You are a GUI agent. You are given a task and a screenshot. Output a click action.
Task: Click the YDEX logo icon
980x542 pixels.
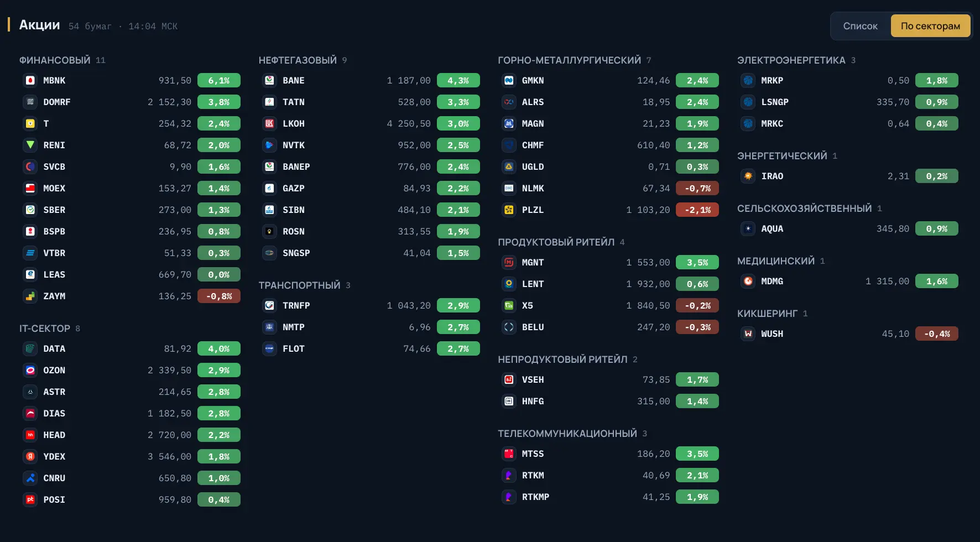point(30,457)
